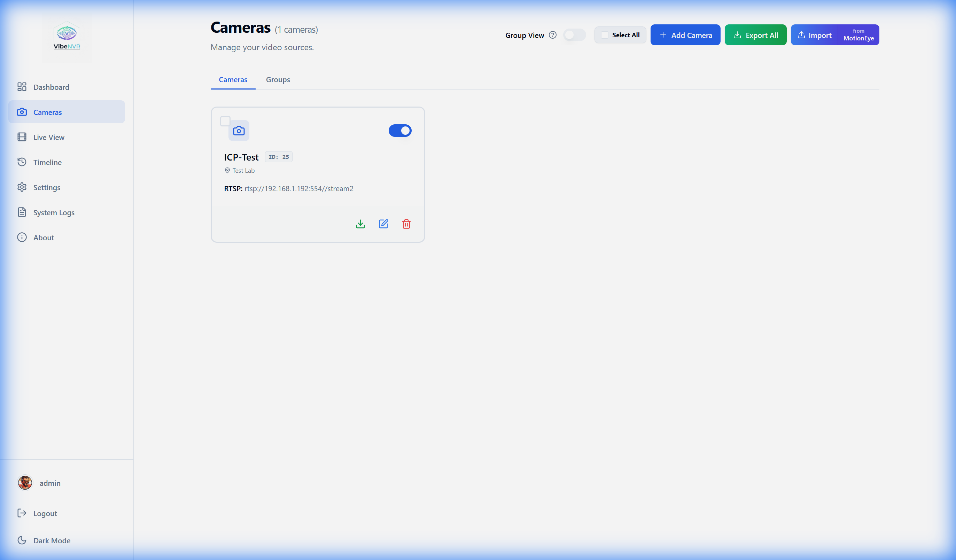Screen dimensions: 956x560
Task: Click the edit pencil icon for ICP-Test
Action: coord(383,224)
